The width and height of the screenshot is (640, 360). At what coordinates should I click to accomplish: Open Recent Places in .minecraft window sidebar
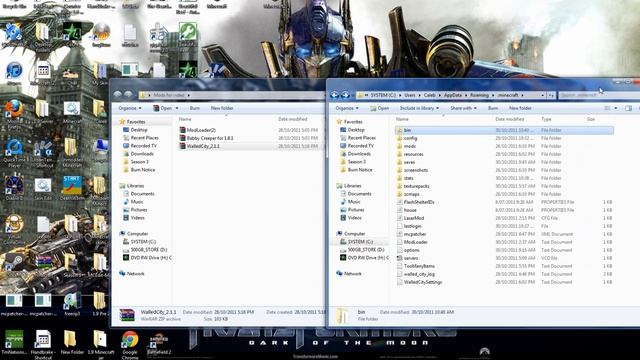[362, 138]
